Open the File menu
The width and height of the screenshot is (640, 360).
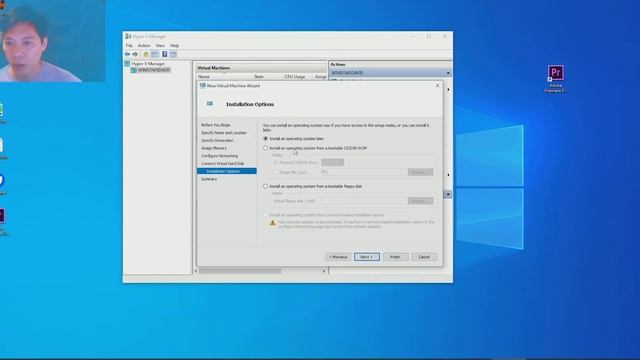coord(129,46)
